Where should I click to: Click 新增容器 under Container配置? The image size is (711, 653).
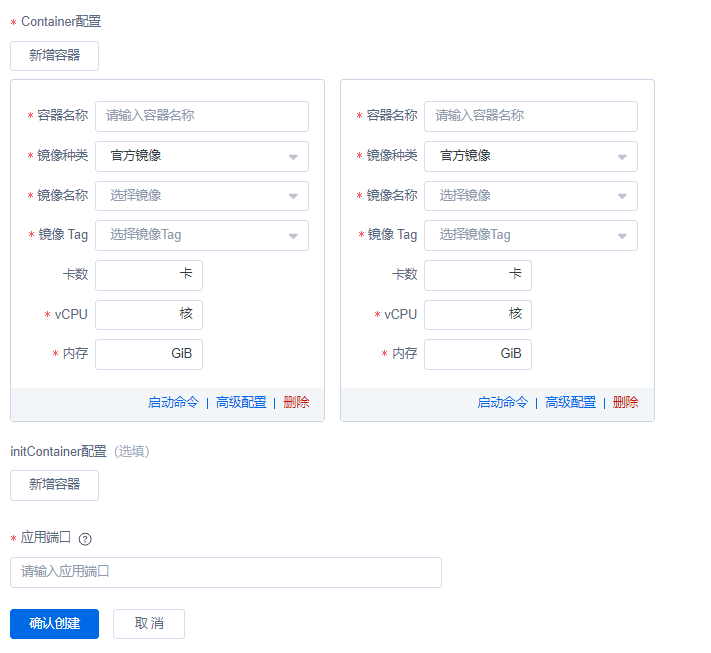tap(54, 56)
